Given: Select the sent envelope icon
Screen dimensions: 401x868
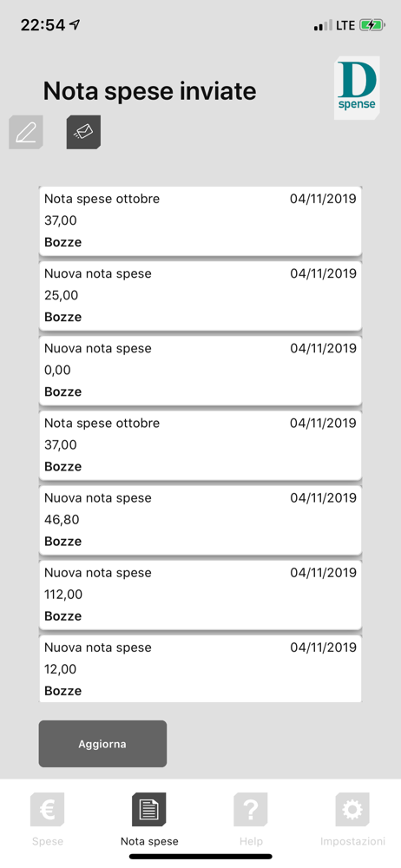Looking at the screenshot, I should 83,132.
